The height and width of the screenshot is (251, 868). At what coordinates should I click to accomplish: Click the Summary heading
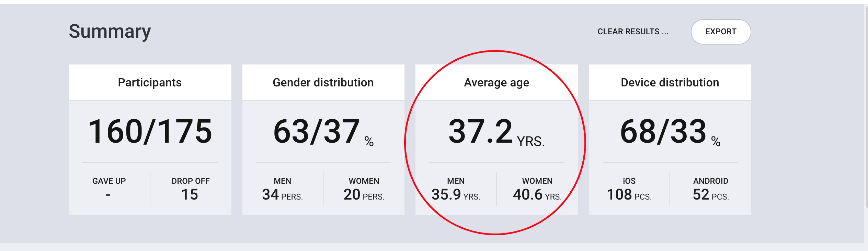(110, 32)
